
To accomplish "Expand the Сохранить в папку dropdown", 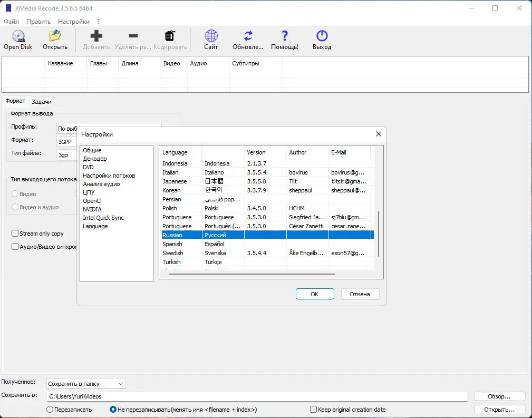I will pyautogui.click(x=85, y=383).
